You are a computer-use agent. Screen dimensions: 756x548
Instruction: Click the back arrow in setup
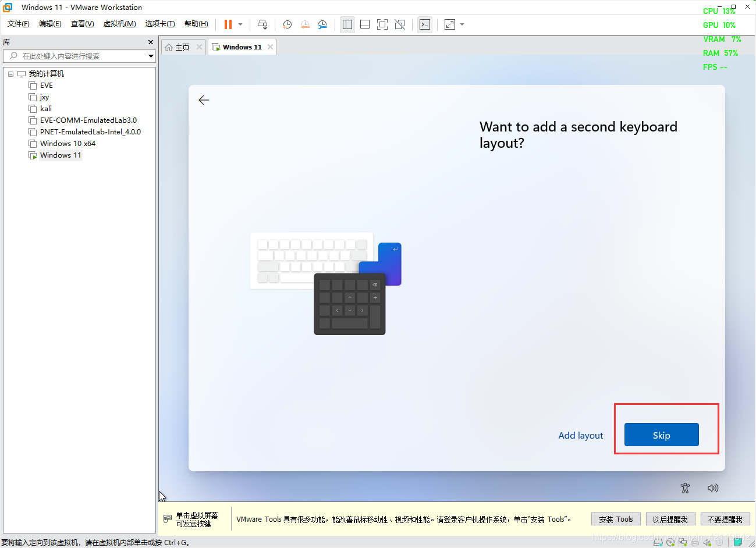point(204,100)
